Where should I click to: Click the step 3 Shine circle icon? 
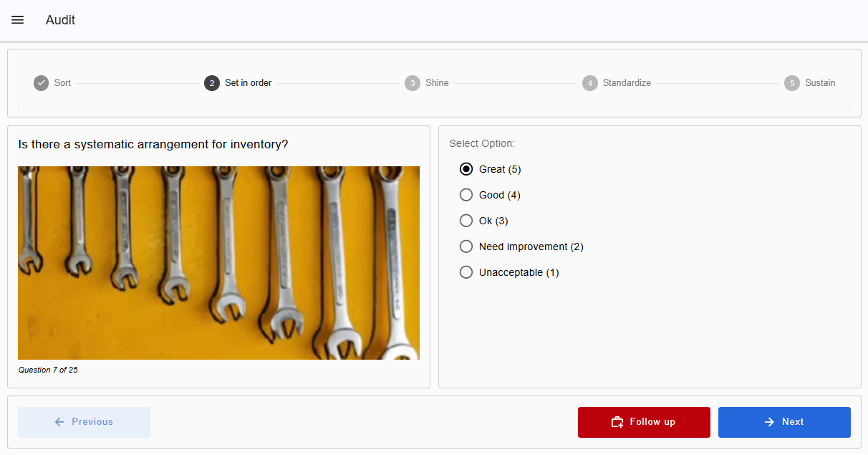pos(412,83)
